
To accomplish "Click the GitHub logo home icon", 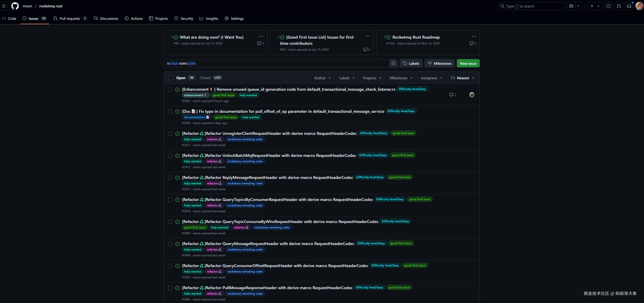I will tap(15, 6).
